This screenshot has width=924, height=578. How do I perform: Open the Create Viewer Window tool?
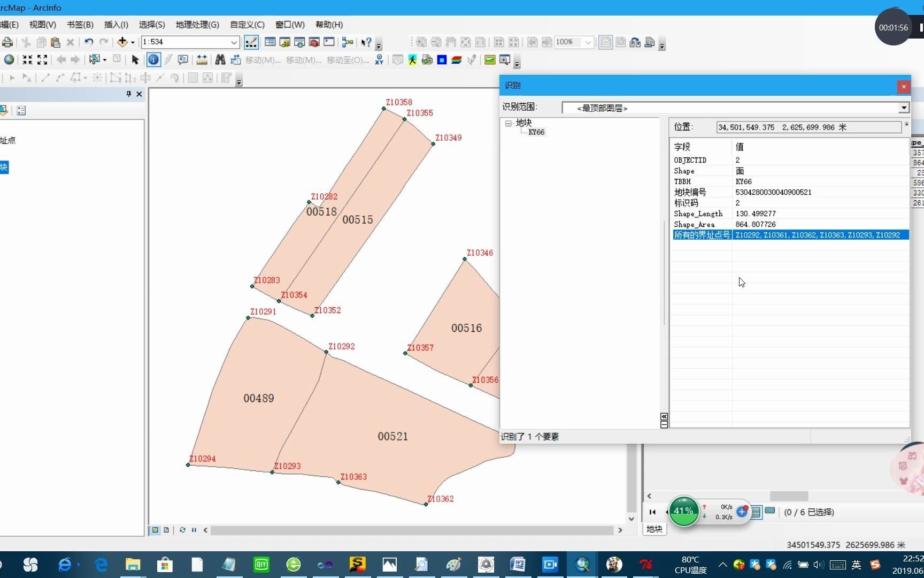point(504,59)
